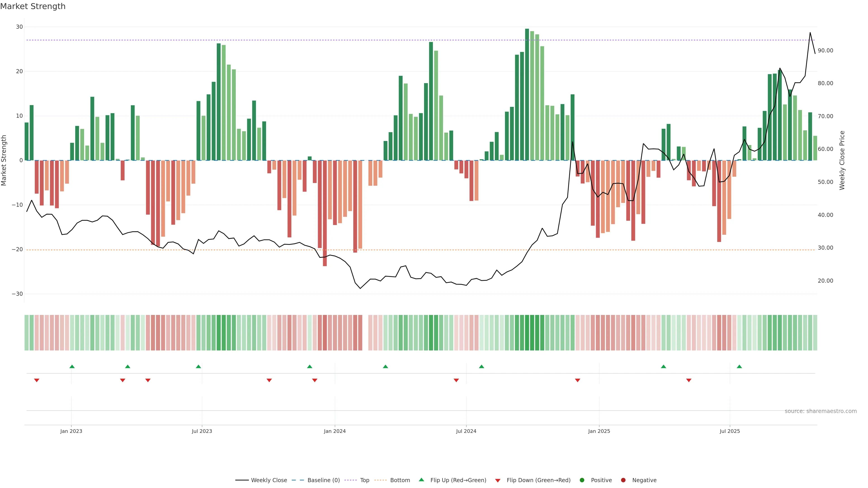Click Flip Down red triangle legend icon

click(x=498, y=481)
